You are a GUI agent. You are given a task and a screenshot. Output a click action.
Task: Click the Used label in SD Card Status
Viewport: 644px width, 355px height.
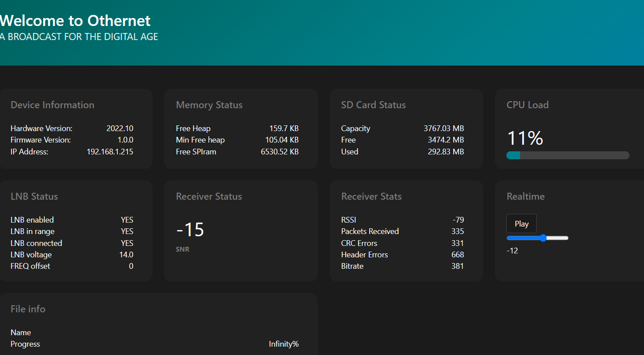349,152
